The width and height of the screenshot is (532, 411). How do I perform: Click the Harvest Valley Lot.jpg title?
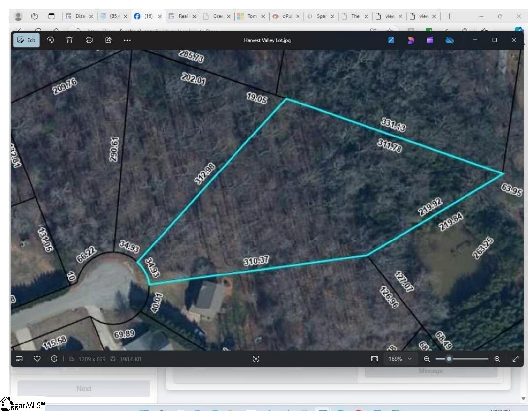267,40
